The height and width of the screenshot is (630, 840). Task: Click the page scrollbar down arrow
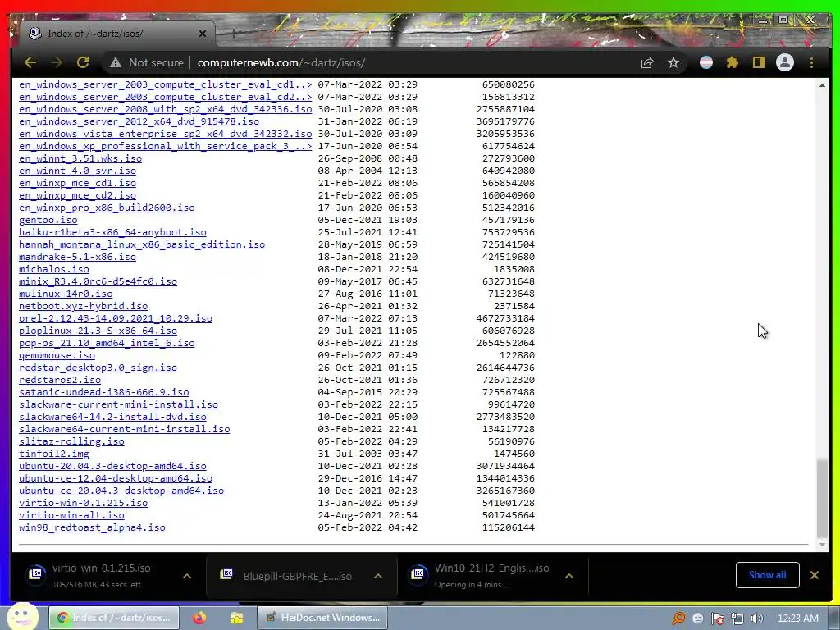coord(822,545)
